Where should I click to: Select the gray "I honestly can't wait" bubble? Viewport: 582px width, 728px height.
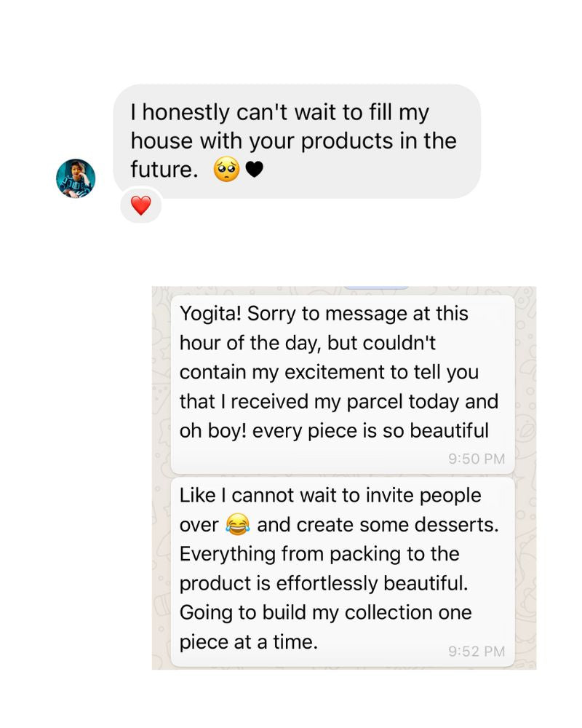[297, 141]
